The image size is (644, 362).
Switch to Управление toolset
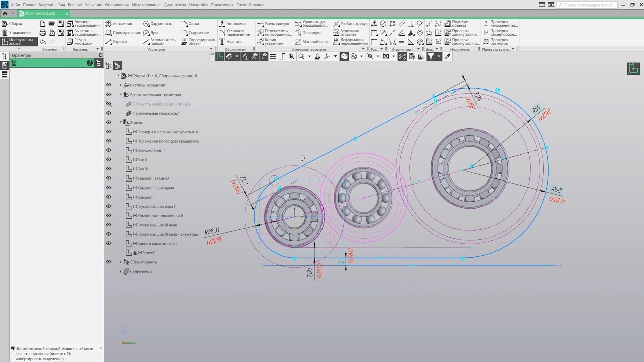pos(19,33)
